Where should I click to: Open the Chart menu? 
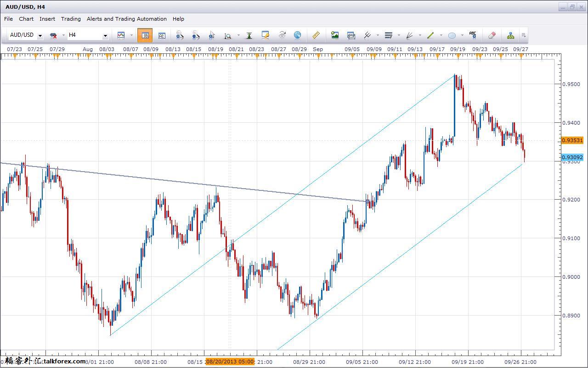point(26,19)
